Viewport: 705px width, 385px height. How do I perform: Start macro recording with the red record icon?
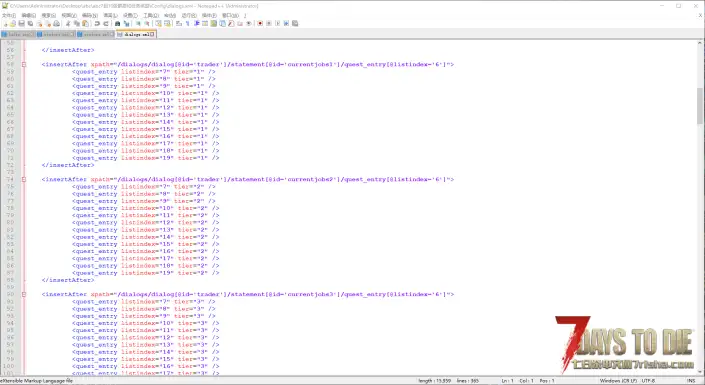(260, 23)
